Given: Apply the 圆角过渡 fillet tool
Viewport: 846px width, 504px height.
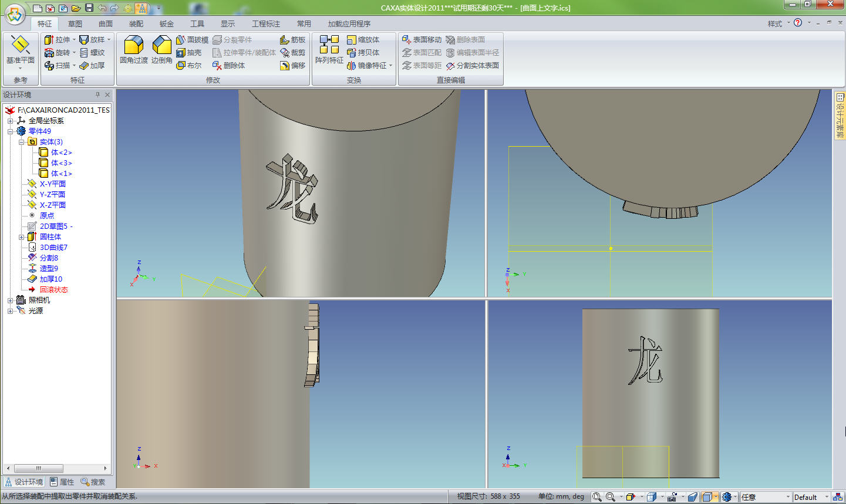Looking at the screenshot, I should click(134, 50).
